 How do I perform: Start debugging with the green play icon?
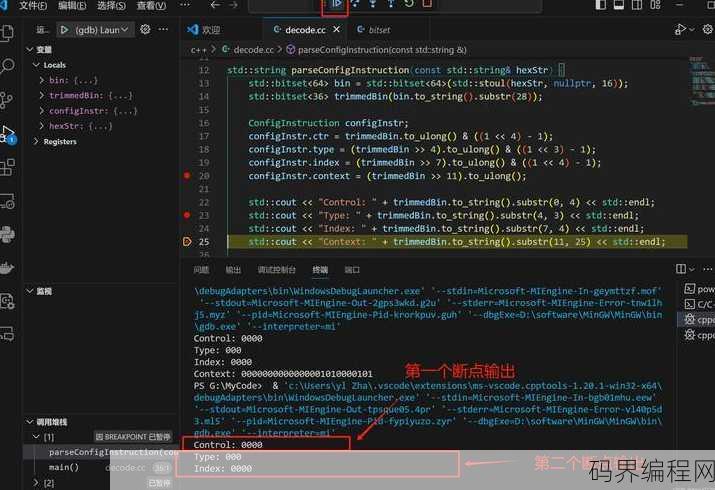click(x=64, y=30)
